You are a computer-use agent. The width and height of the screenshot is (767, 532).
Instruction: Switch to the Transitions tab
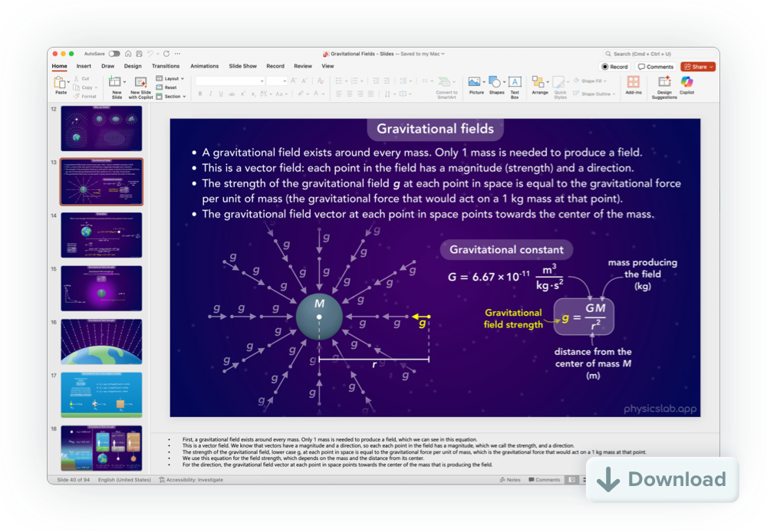[x=166, y=66]
